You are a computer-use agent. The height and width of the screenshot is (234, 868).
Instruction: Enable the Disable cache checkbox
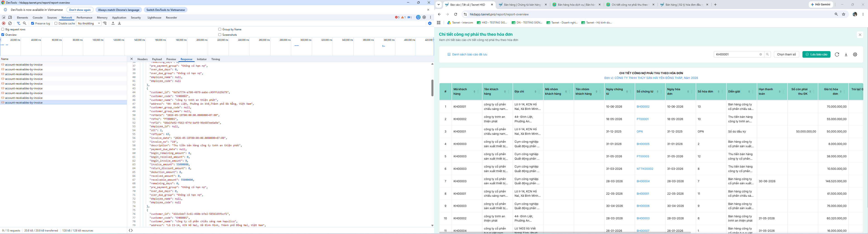(56, 24)
